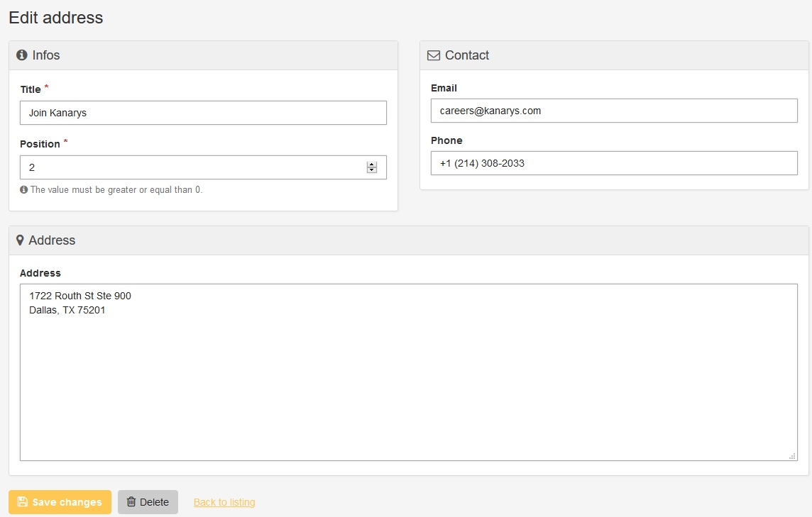Click the info icon beside value hint

24,190
